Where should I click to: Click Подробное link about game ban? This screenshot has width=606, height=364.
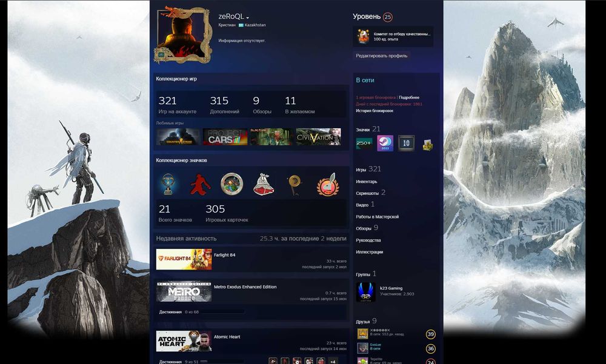click(x=409, y=98)
